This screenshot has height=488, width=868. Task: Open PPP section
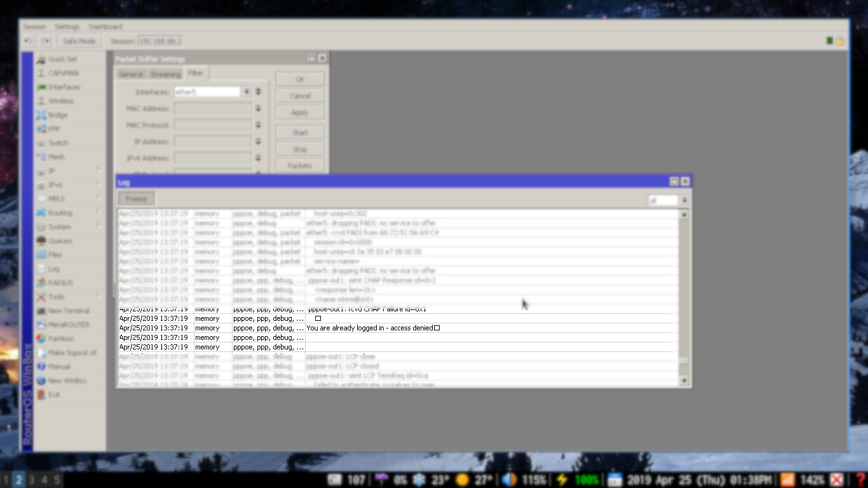tap(54, 129)
